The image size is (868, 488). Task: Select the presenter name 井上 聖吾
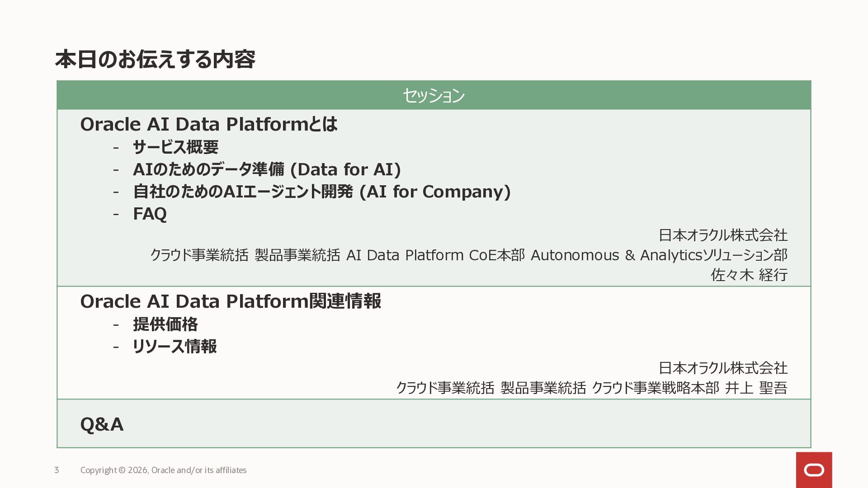coord(756,388)
